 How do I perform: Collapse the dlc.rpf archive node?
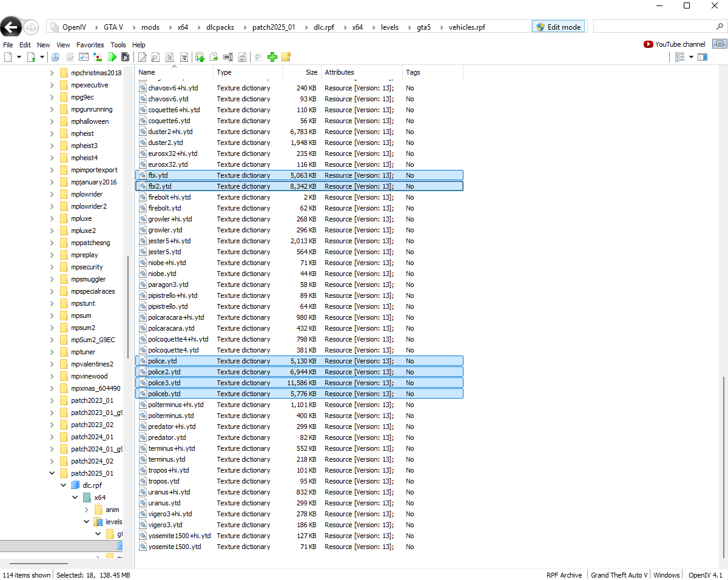point(63,485)
